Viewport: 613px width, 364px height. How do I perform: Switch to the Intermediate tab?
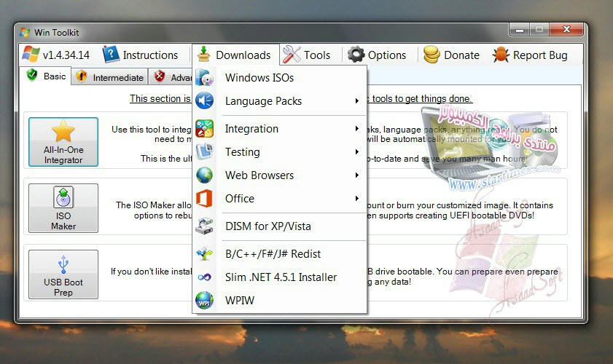coord(110,76)
